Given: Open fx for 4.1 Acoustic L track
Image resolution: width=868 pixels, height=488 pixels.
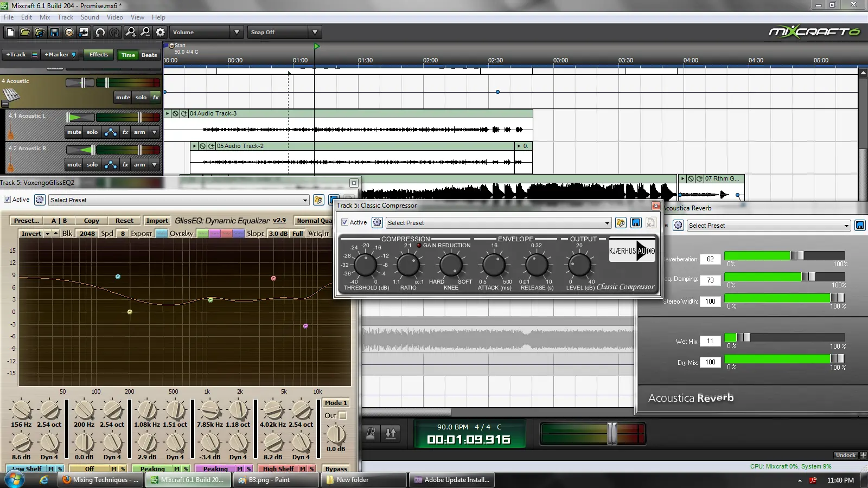Looking at the screenshot, I should coord(125,132).
